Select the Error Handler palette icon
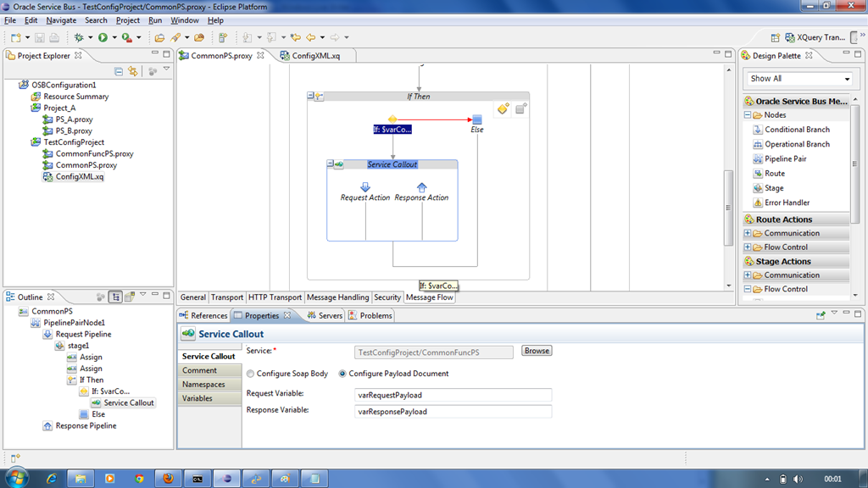Image resolution: width=868 pixels, height=488 pixels. (x=758, y=203)
